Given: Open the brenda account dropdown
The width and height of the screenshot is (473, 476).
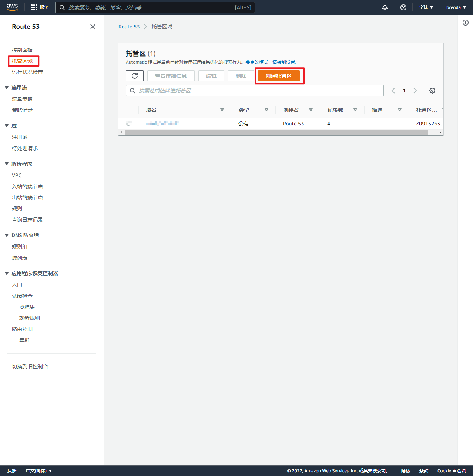Looking at the screenshot, I should (456, 7).
